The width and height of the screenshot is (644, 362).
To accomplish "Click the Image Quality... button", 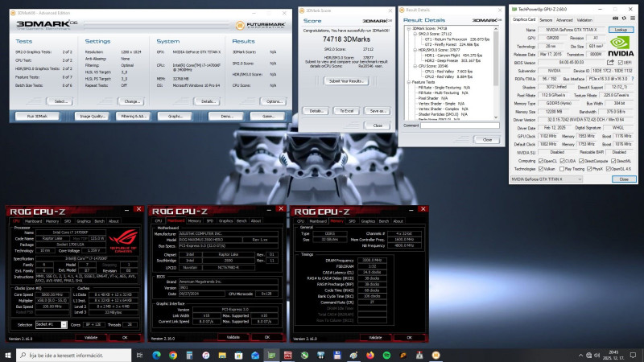I will click(92, 116).
